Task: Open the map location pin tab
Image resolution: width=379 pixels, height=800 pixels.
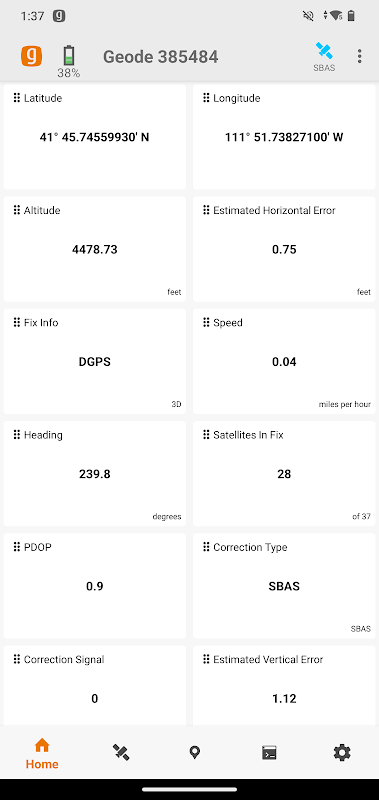Action: pos(194,753)
